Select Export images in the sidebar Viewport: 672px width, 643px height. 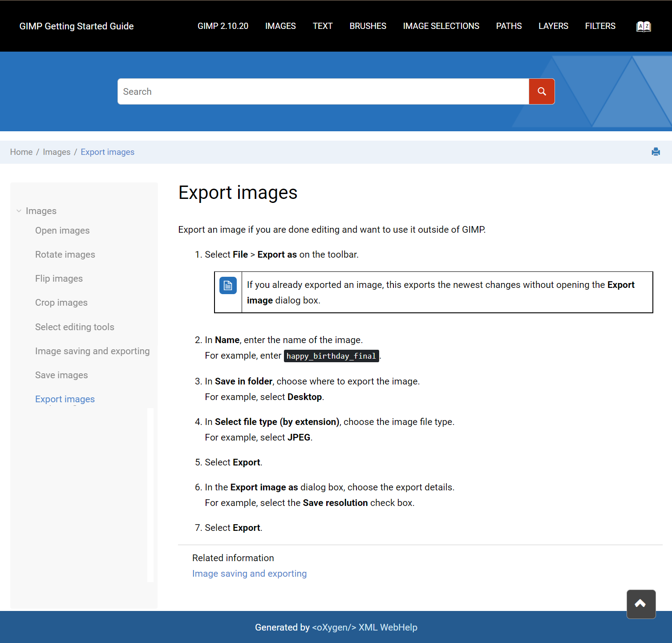click(65, 399)
